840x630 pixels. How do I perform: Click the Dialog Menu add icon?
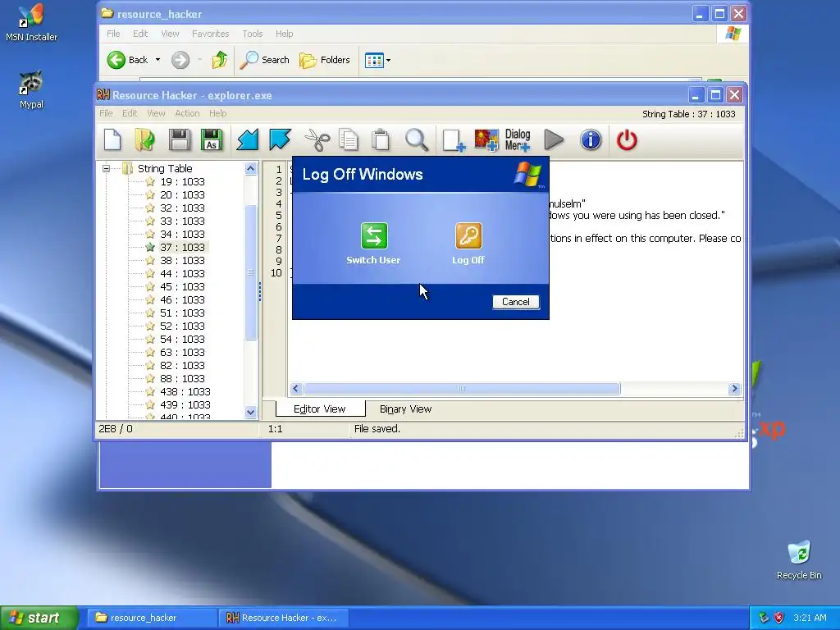point(518,140)
